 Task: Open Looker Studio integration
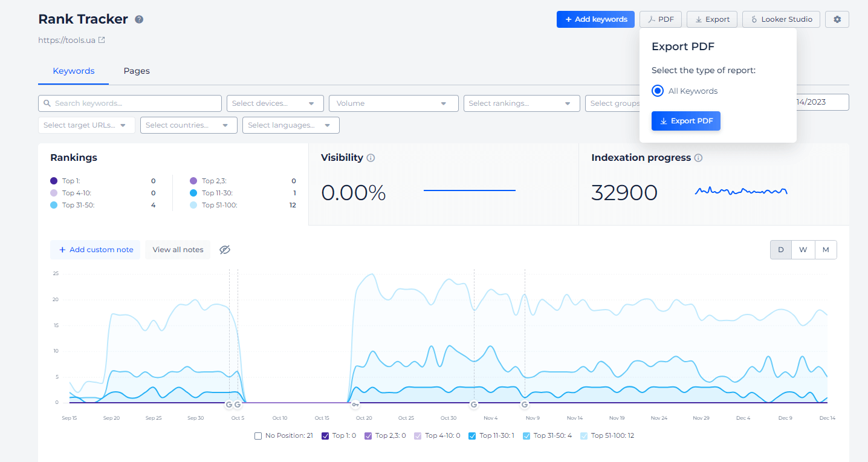point(782,19)
